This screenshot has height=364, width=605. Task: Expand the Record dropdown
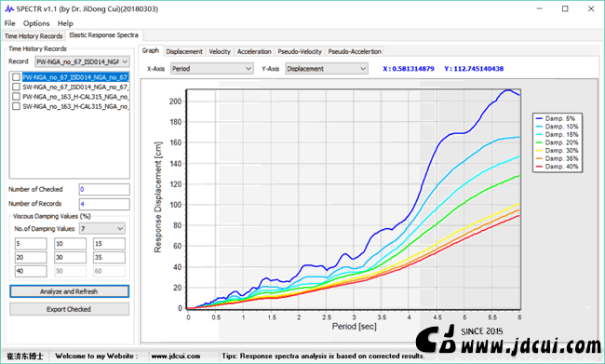[125, 61]
